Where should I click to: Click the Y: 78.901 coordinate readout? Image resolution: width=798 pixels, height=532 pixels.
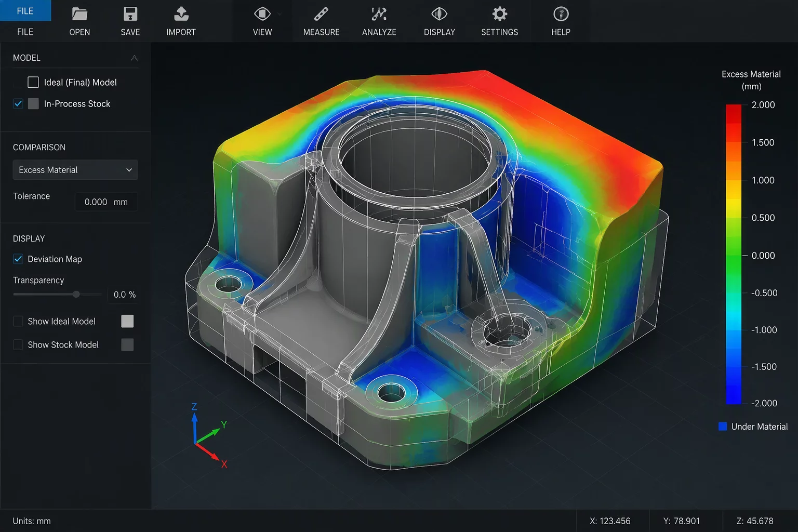(x=682, y=521)
